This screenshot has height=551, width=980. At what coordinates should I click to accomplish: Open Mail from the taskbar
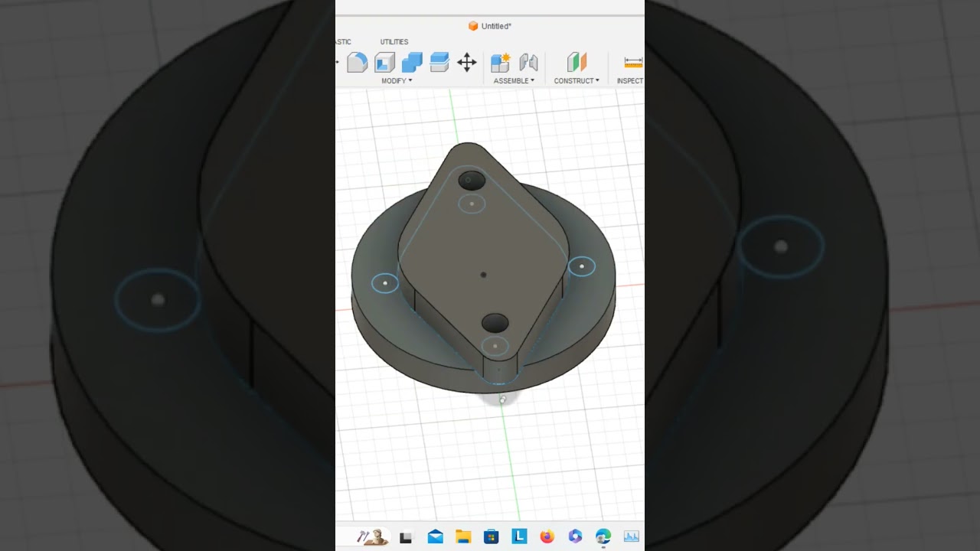pyautogui.click(x=435, y=536)
